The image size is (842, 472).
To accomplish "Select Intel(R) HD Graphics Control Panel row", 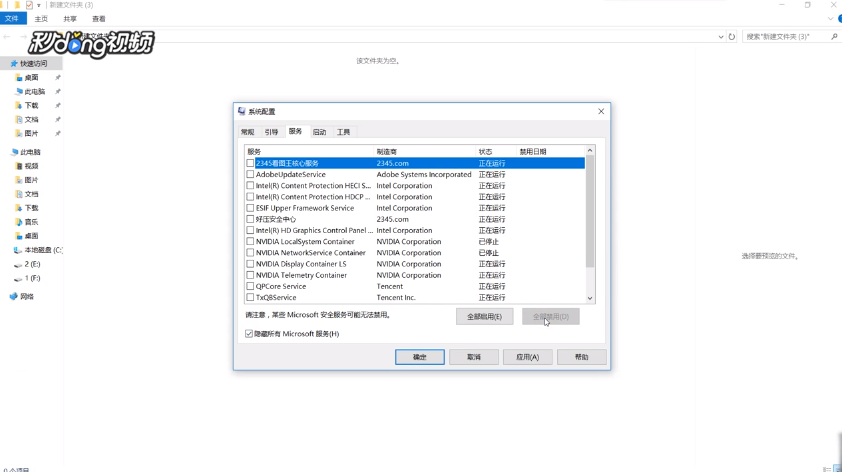I will 415,230.
